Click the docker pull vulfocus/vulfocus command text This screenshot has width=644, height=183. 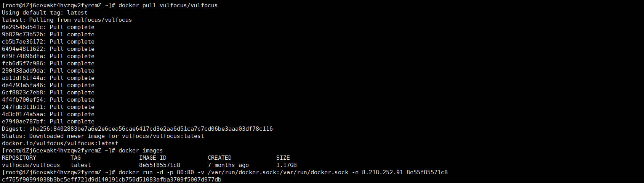(168, 5)
